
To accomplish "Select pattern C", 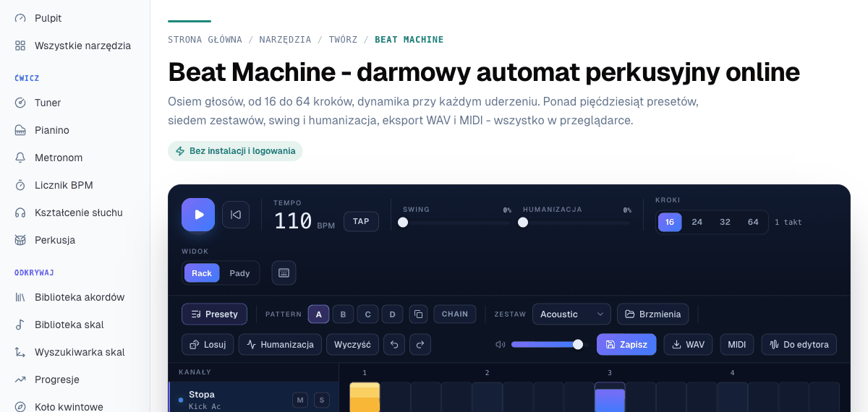I will [367, 314].
